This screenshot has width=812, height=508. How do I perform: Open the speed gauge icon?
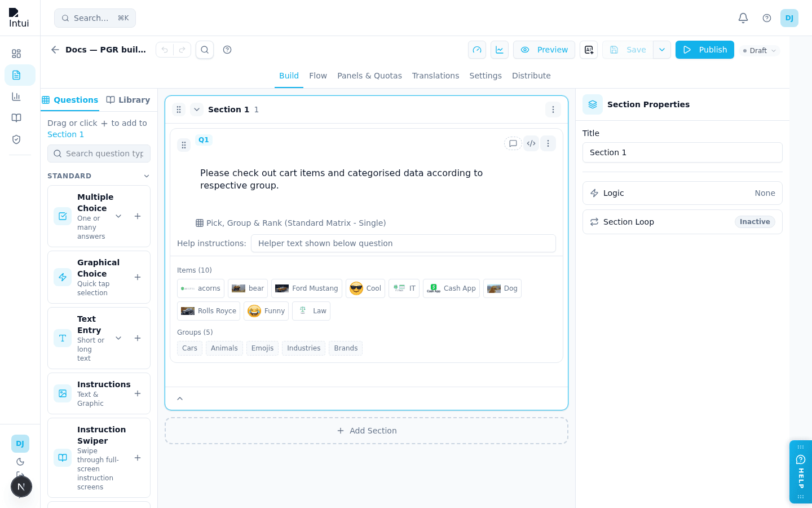477,50
